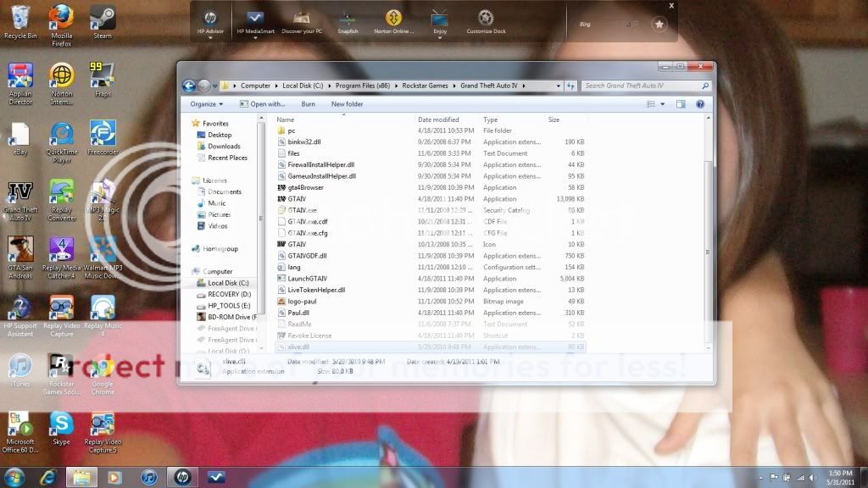Open the Steam desktop shortcut
868x488 pixels.
(103, 22)
